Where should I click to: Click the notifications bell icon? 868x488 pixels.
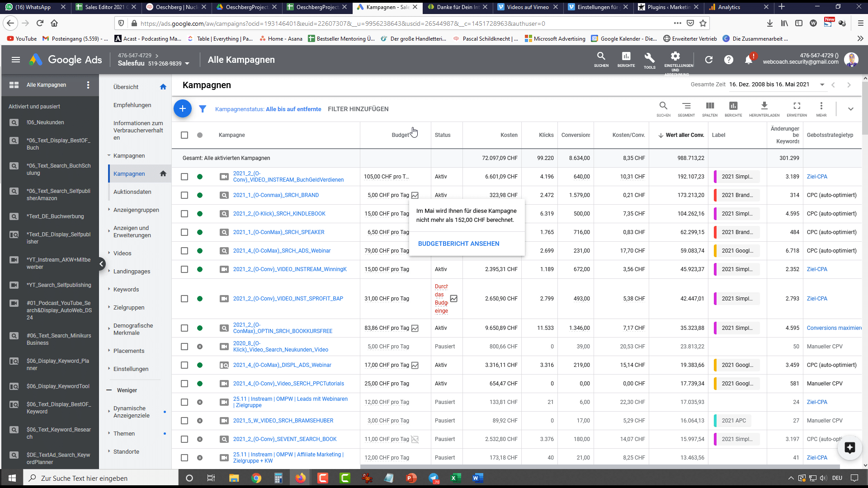(749, 60)
